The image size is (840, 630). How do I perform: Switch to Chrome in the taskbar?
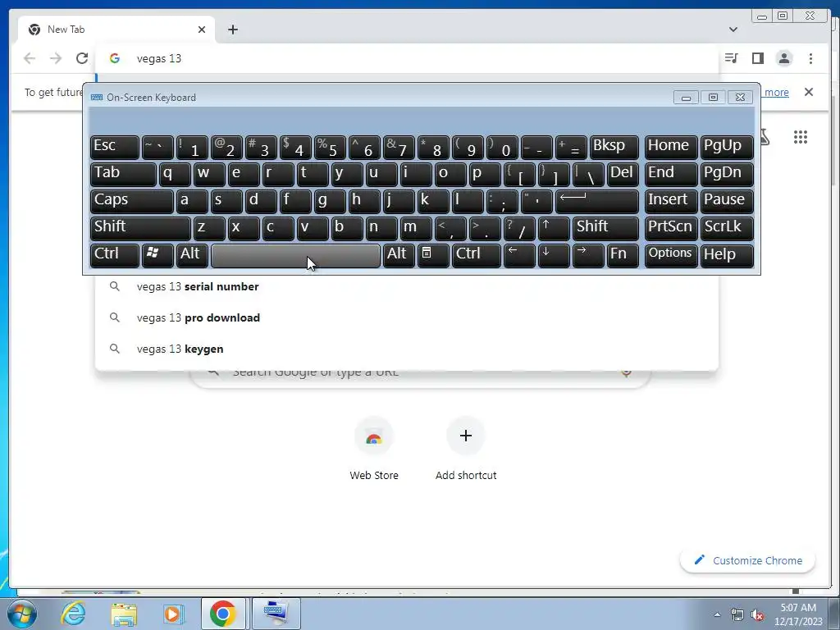click(x=223, y=614)
